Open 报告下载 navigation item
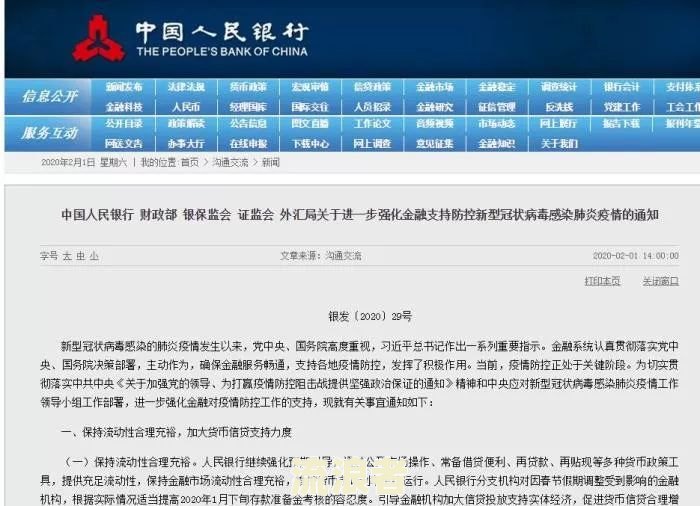700x506 pixels. (x=621, y=124)
